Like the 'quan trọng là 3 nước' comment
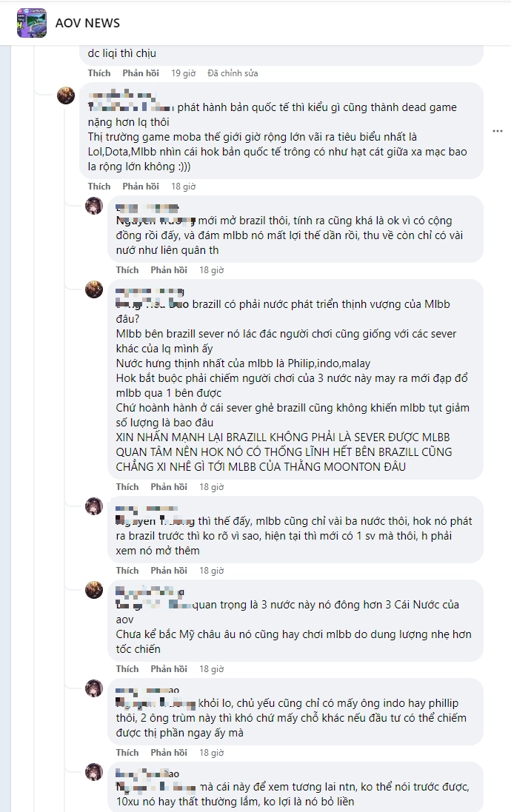 click(x=127, y=669)
